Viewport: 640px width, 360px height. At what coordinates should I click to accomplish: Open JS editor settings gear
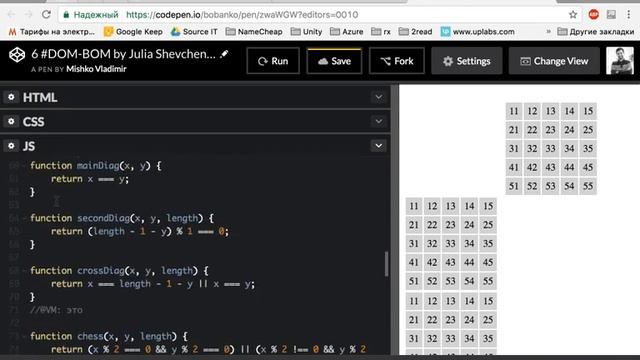tap(11, 146)
